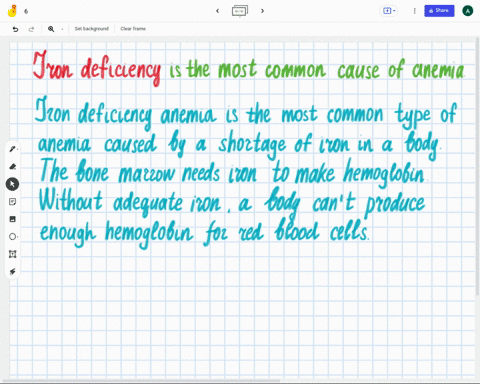Undo the last action

(x=15, y=29)
